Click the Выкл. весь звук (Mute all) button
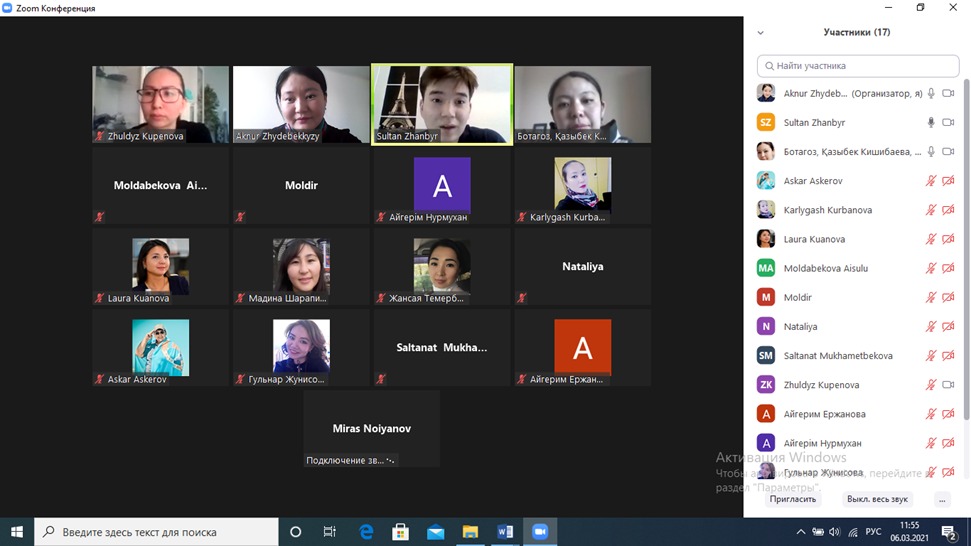The width and height of the screenshot is (971, 546). pos(877,499)
